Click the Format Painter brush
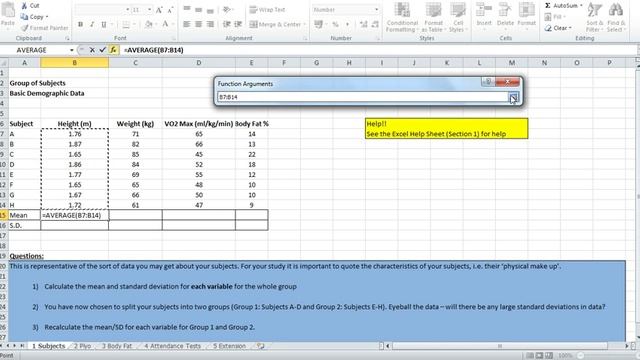This screenshot has width=640, height=360. pos(45,28)
